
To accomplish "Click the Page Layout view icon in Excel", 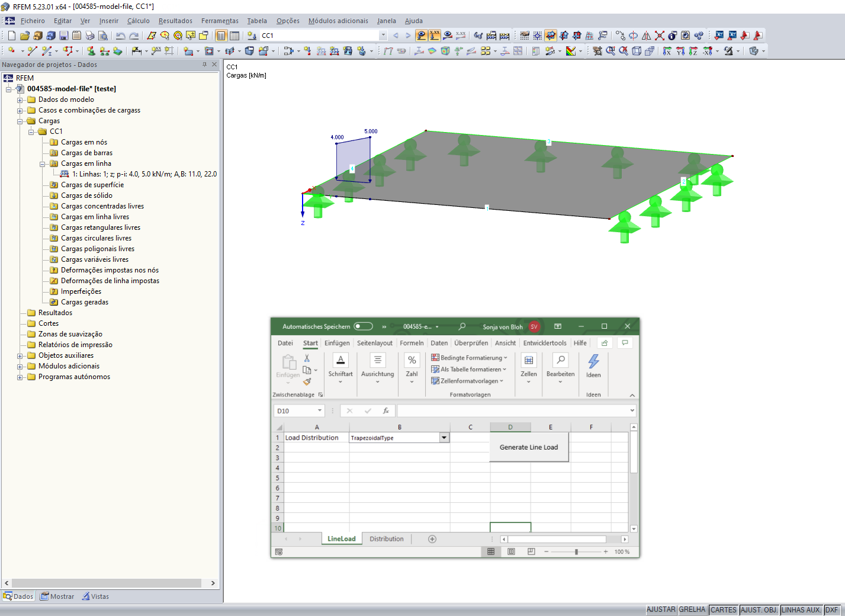I will 511,551.
